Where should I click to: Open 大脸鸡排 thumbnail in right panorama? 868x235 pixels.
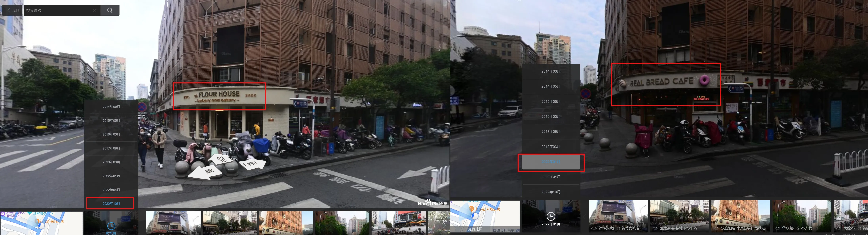[851, 216]
